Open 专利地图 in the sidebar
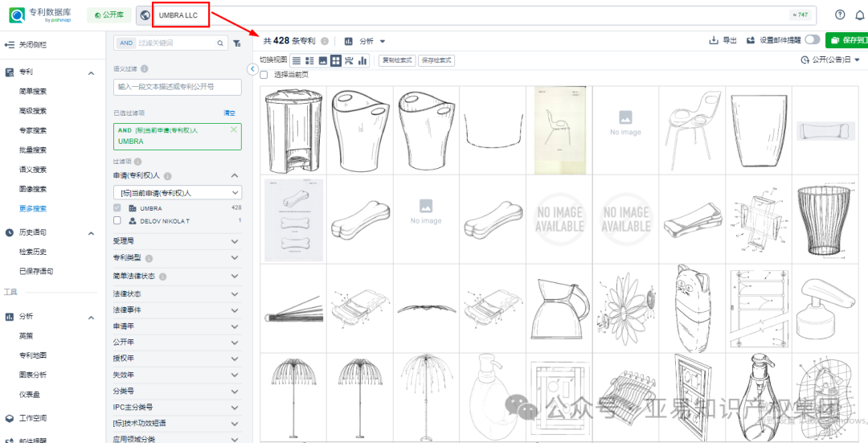This screenshot has height=443, width=868. [33, 355]
